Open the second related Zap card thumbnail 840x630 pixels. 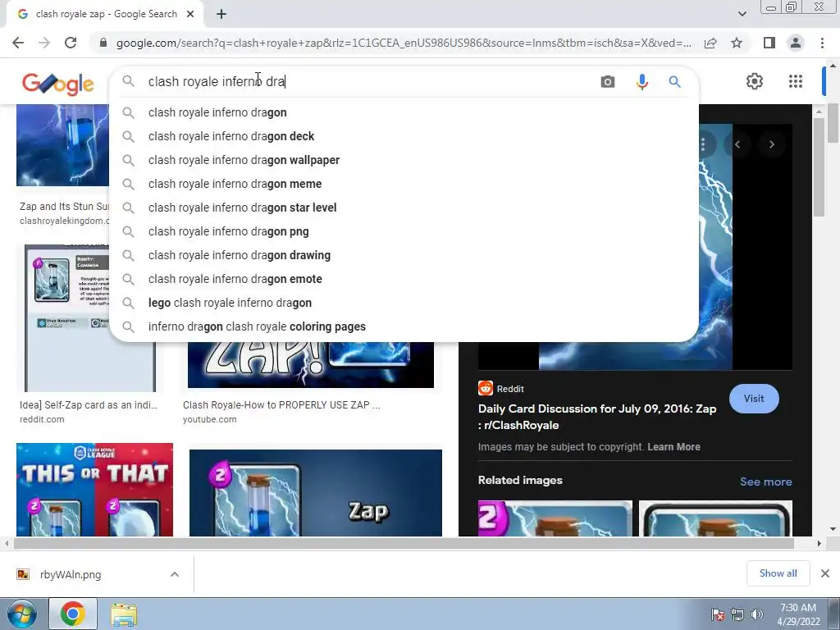[x=715, y=518]
